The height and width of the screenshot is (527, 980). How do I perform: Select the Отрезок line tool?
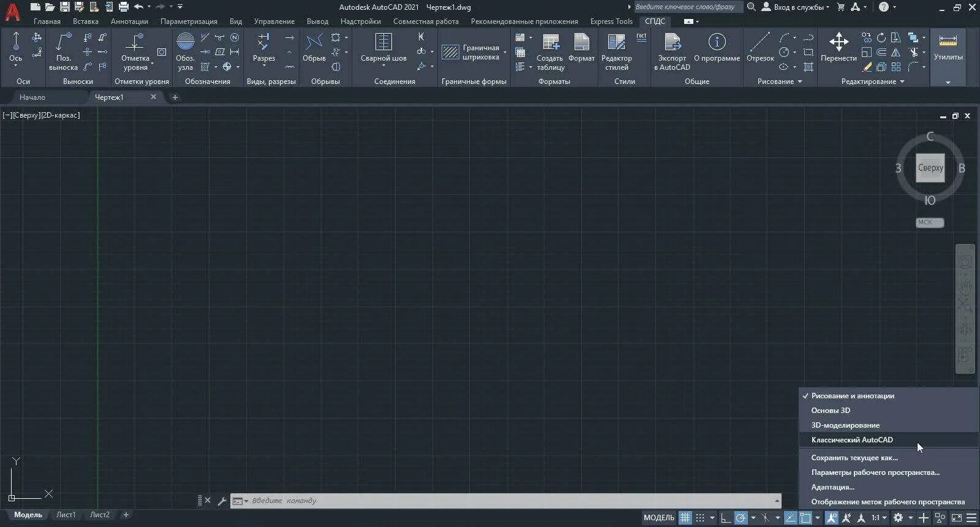pos(760,48)
